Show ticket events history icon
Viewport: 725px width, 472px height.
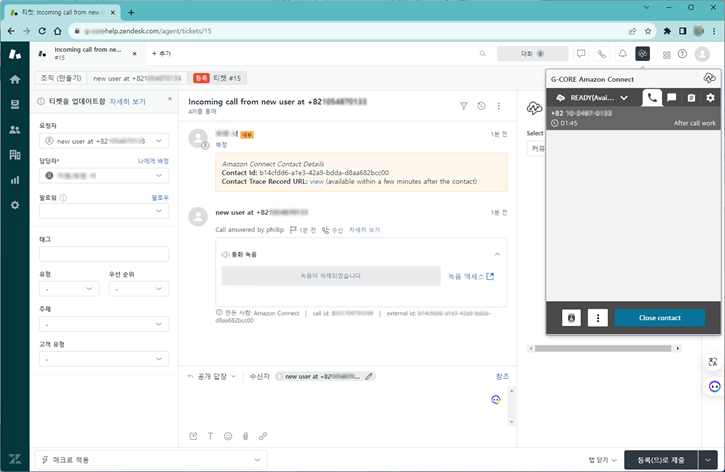coord(481,106)
